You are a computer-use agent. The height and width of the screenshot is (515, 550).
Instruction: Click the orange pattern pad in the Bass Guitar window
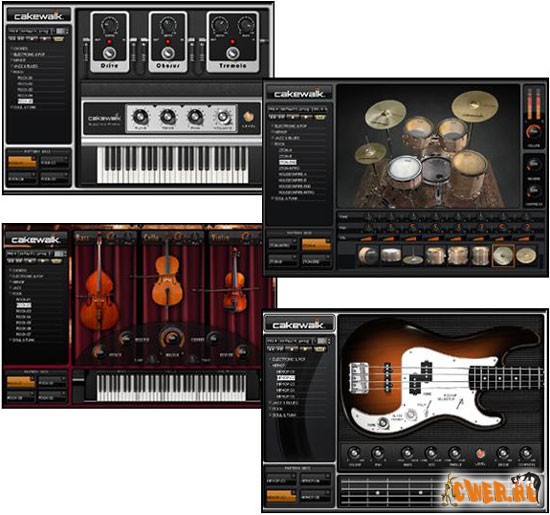(281, 496)
